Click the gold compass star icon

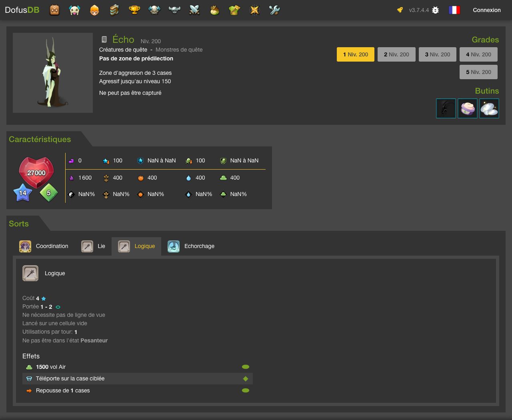pyautogui.click(x=254, y=10)
